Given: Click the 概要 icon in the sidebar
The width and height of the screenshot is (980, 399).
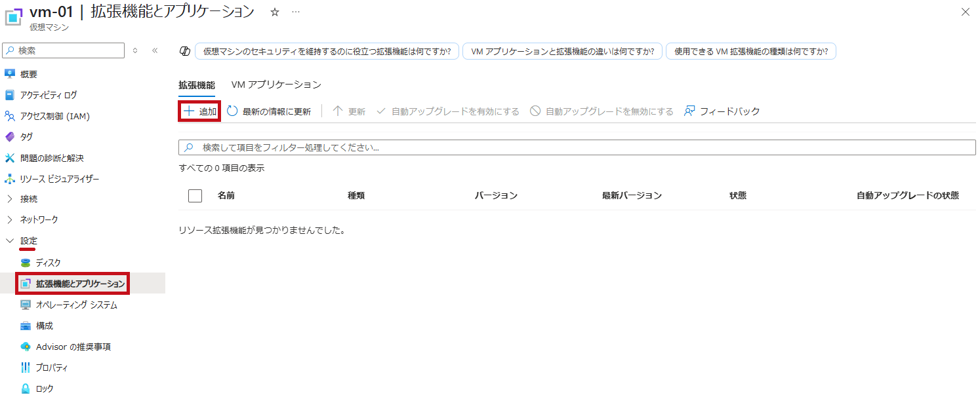Looking at the screenshot, I should coord(10,74).
